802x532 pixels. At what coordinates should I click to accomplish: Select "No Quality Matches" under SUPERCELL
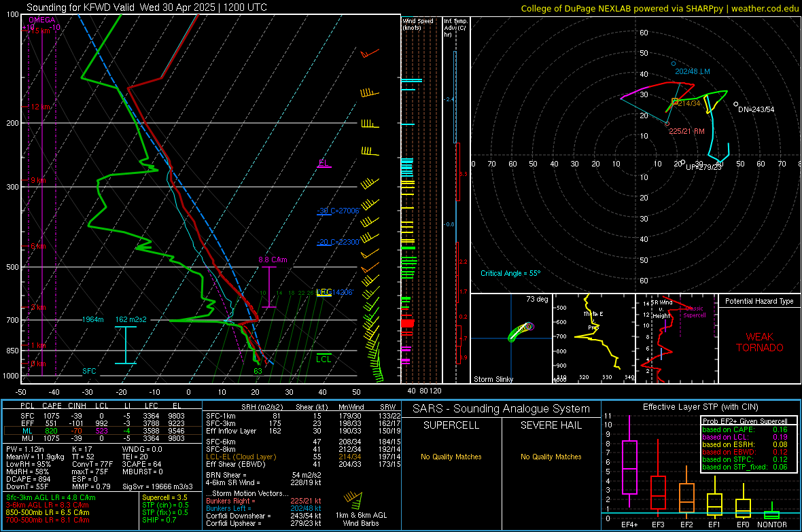click(x=451, y=457)
